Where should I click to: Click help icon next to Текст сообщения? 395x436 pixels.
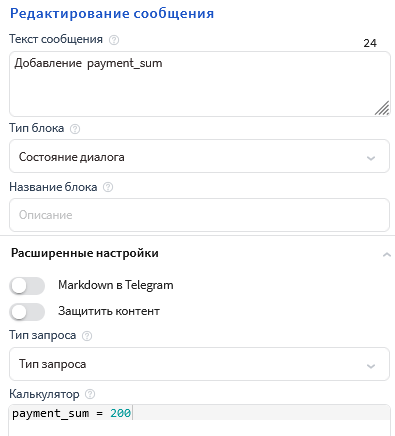114,40
